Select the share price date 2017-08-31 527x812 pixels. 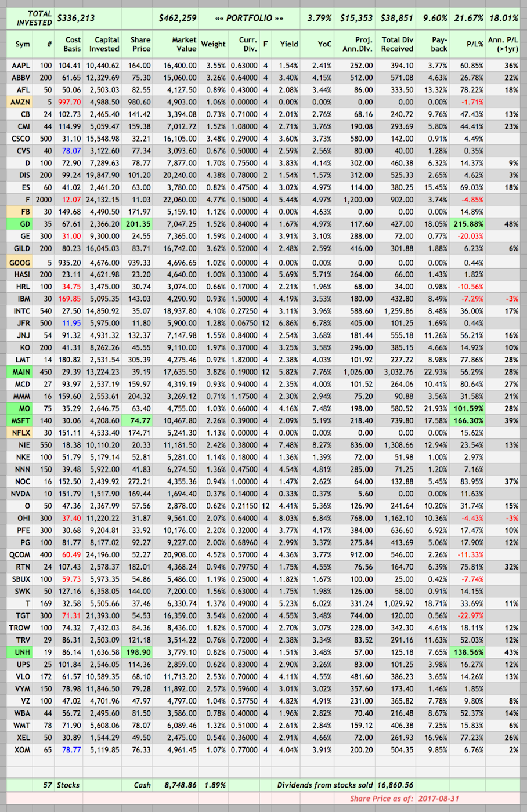click(x=438, y=798)
